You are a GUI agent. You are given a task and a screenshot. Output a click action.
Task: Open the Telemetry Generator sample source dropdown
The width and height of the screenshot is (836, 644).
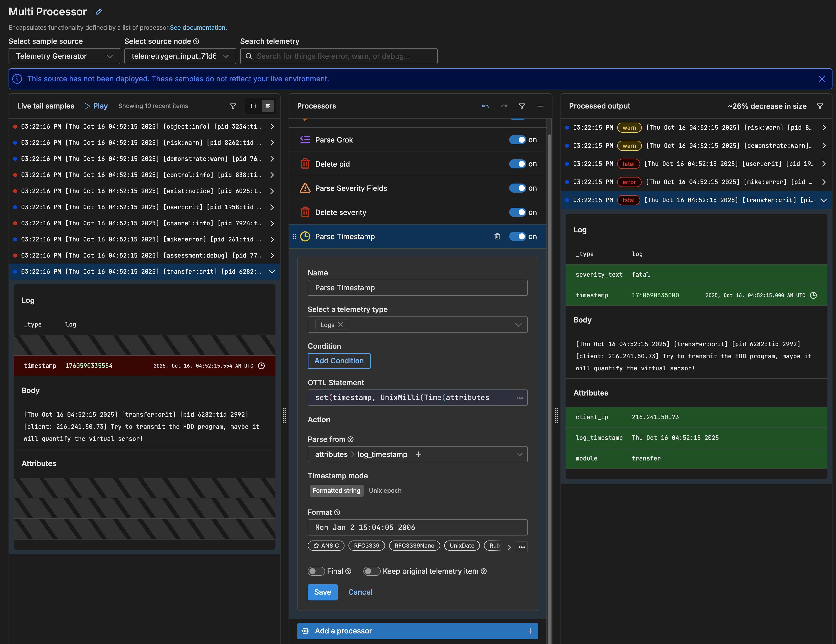[x=64, y=56]
